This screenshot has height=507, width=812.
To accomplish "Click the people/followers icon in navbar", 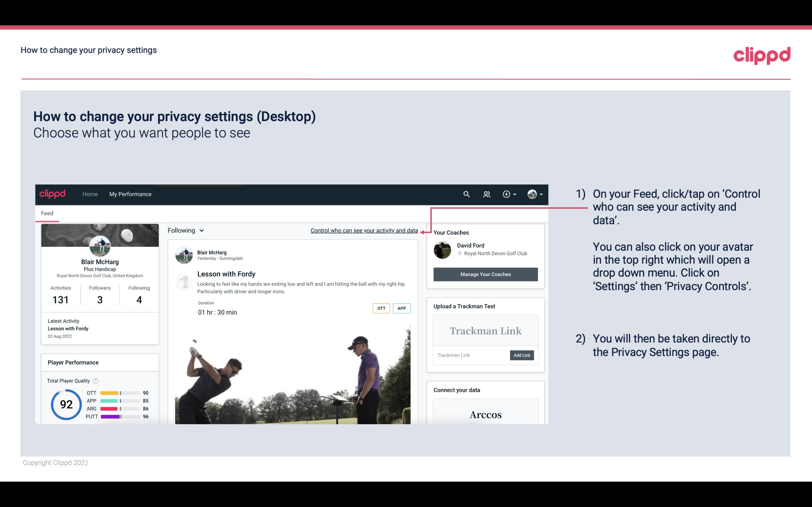I will (487, 194).
